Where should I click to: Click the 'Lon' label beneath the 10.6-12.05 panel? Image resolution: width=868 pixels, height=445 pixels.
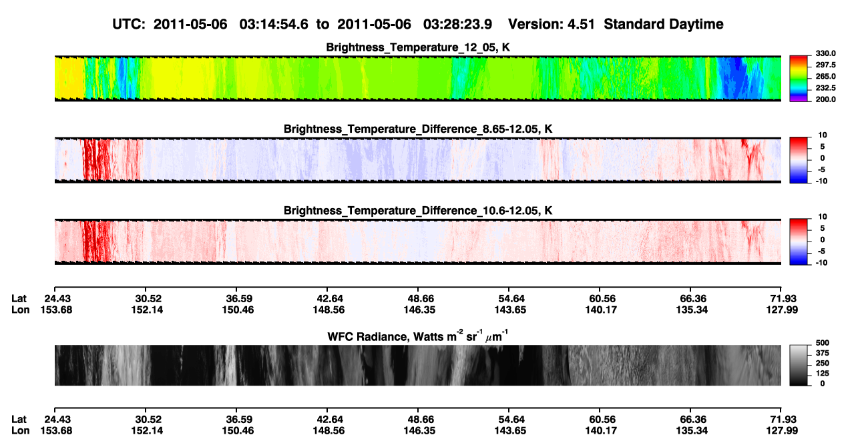pos(20,310)
